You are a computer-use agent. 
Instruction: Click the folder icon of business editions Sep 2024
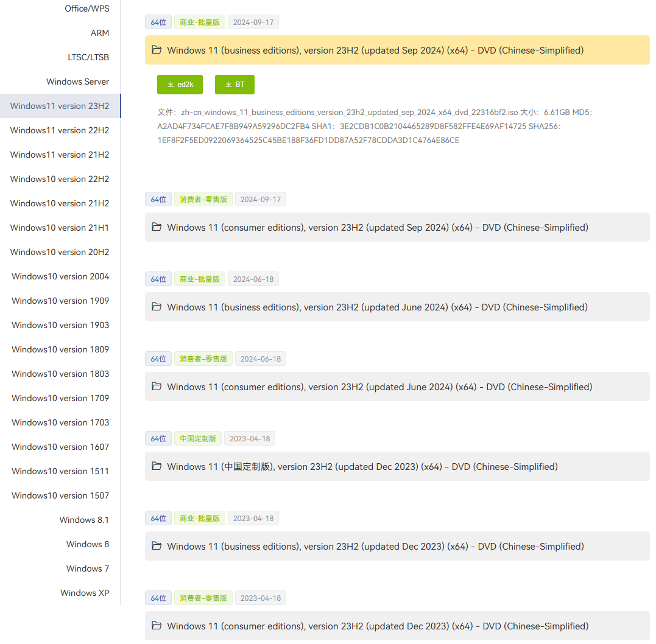coord(157,50)
